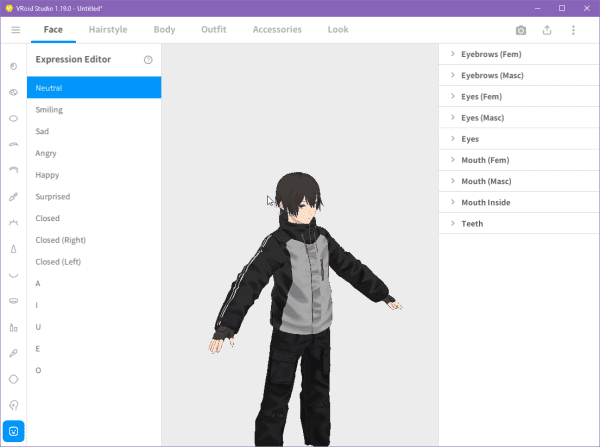Switch to the Accessories tab
This screenshot has width=600, height=447.
tap(277, 29)
